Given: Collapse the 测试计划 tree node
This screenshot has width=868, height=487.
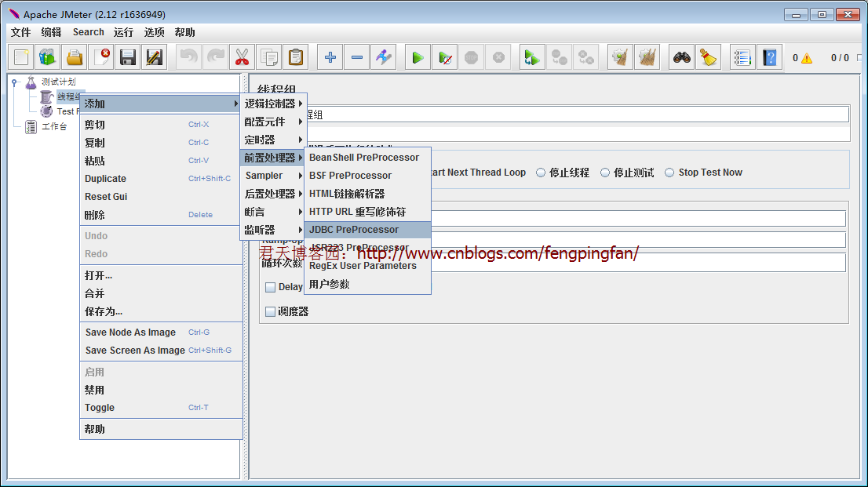Looking at the screenshot, I should click(14, 82).
